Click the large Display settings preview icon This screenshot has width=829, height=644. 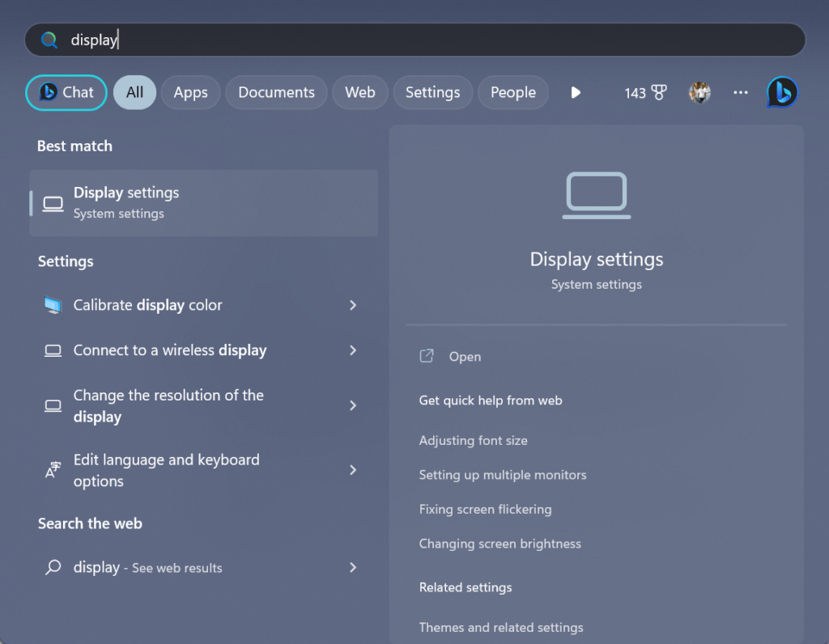click(596, 194)
